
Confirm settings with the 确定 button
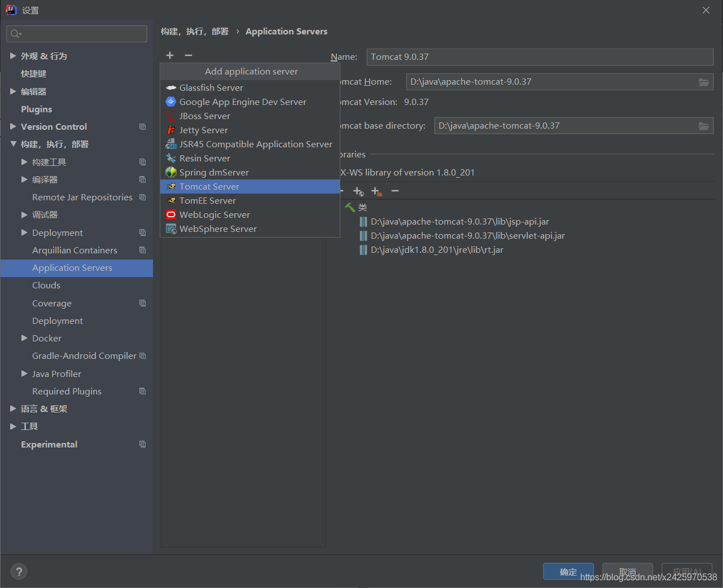(x=568, y=572)
